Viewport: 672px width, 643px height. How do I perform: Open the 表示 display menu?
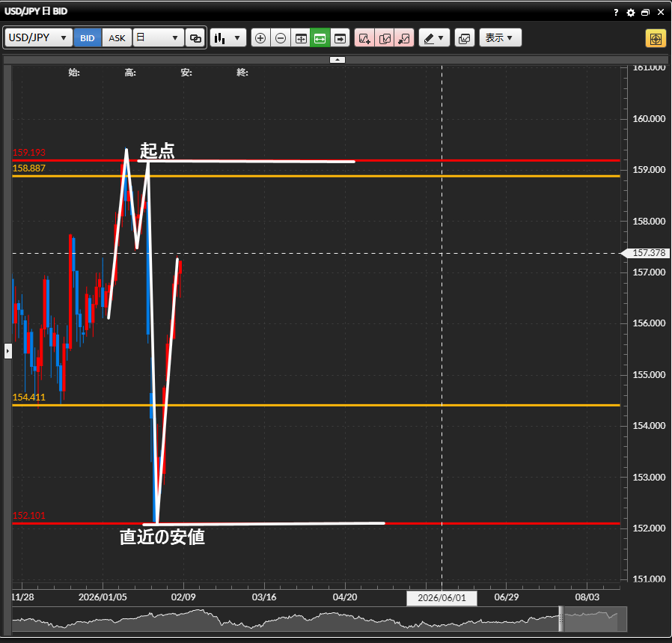[x=500, y=38]
